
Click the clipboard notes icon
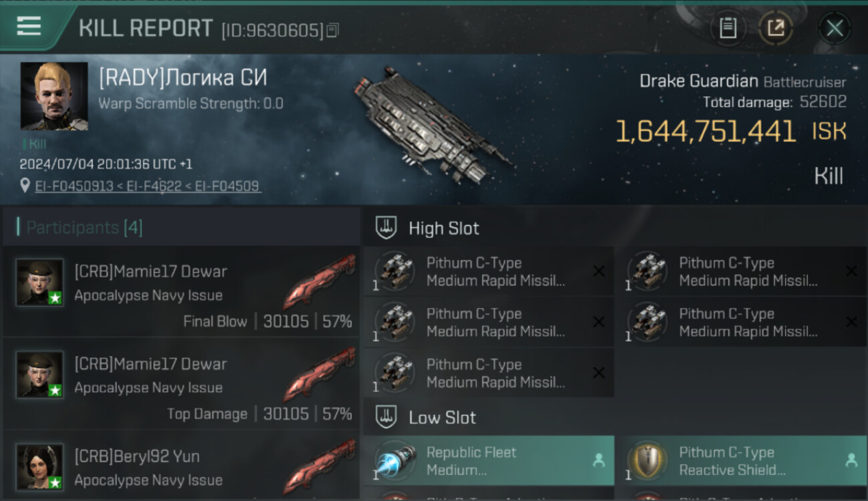pyautogui.click(x=728, y=28)
